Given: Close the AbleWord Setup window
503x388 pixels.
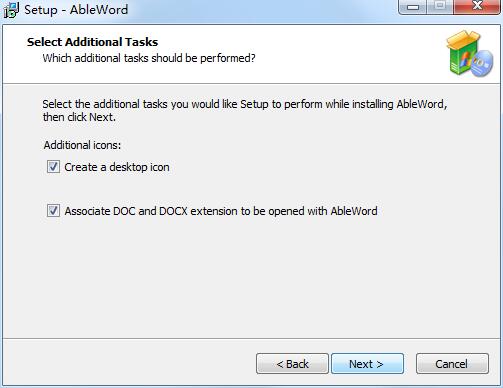Looking at the screenshot, I should coord(477,7).
